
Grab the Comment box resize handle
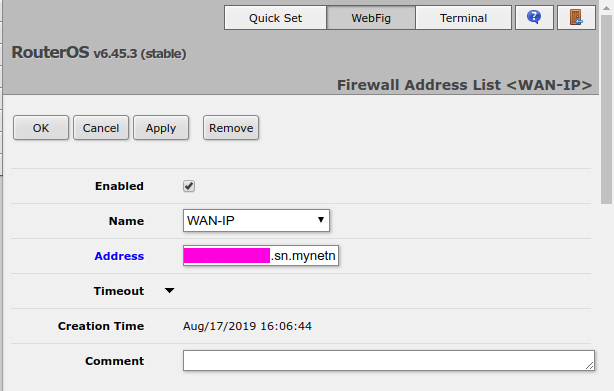(x=590, y=366)
